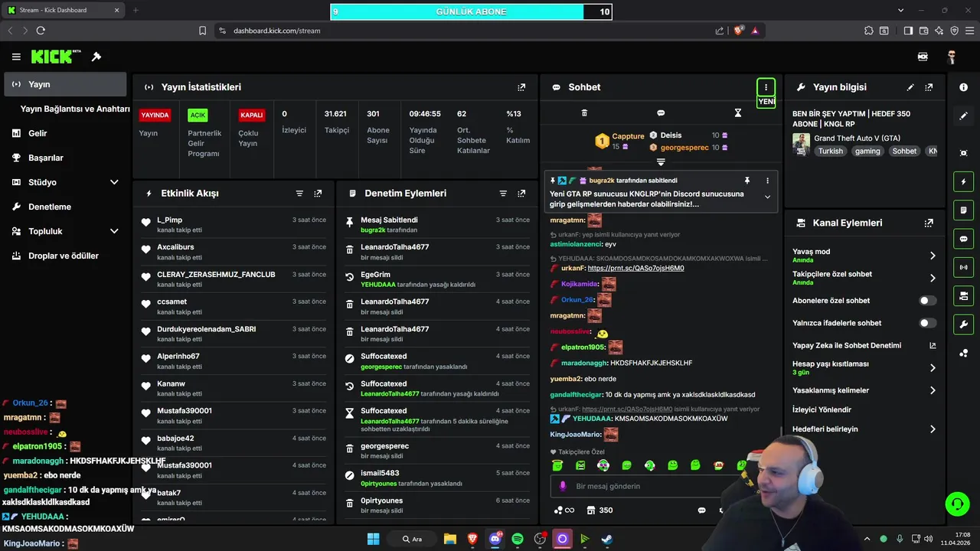Screen dimensions: 980x551
Task: Select Yayın in the left sidebar
Action: 65,84
